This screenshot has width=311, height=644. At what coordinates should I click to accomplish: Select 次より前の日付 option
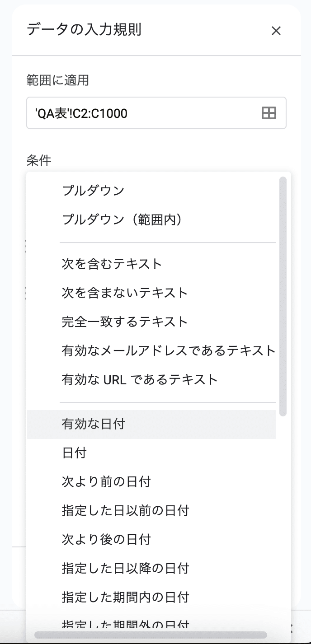point(151,482)
